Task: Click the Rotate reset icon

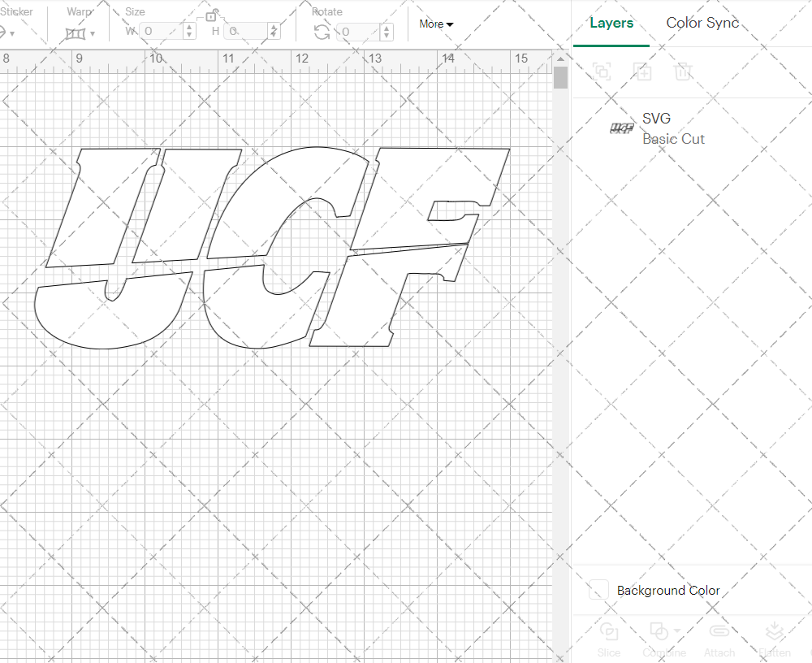Action: pyautogui.click(x=322, y=32)
